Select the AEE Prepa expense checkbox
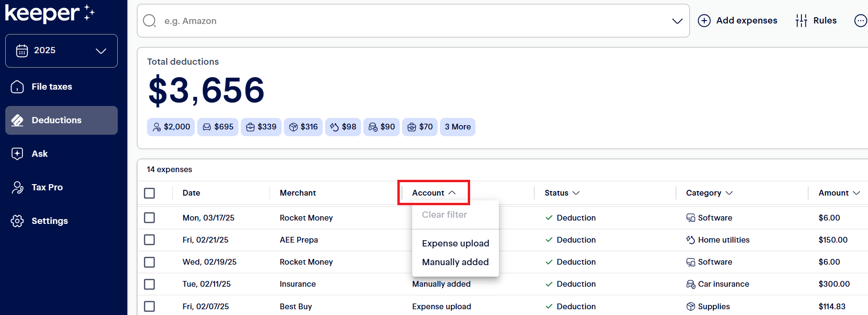The width and height of the screenshot is (868, 315). pyautogui.click(x=149, y=240)
